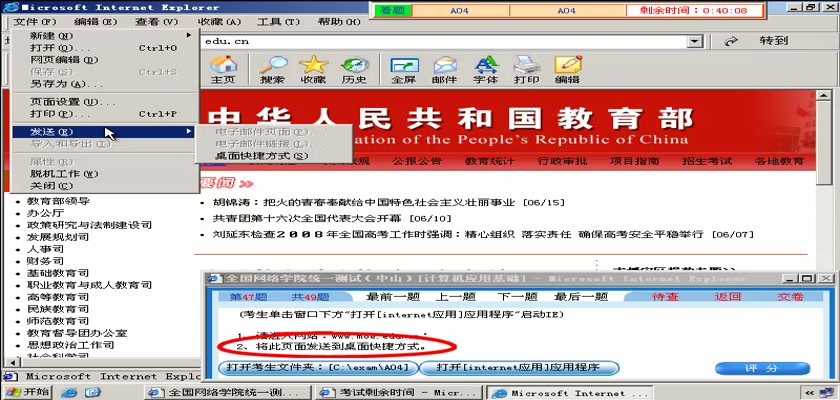Toggle the 全屏 fullscreen toolbar icon

(403, 70)
